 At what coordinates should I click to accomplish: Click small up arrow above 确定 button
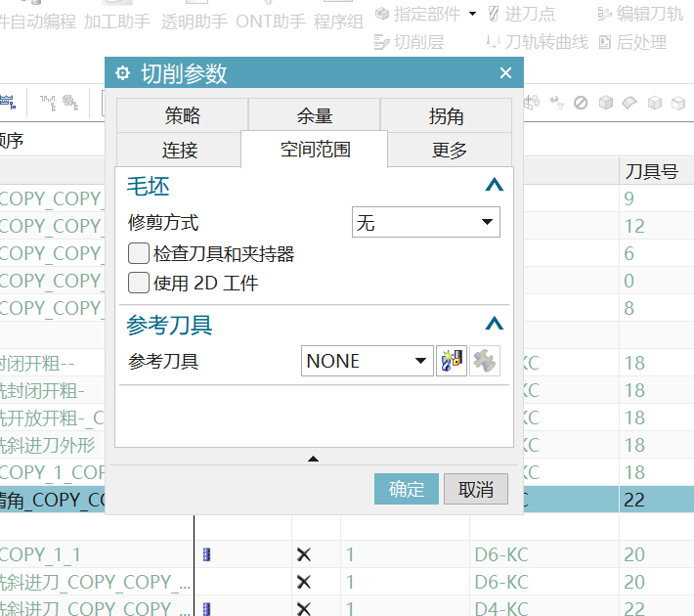(313, 459)
